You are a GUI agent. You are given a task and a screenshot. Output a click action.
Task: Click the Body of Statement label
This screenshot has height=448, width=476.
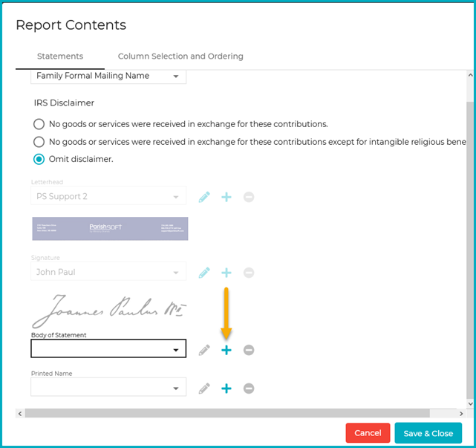pos(59,335)
